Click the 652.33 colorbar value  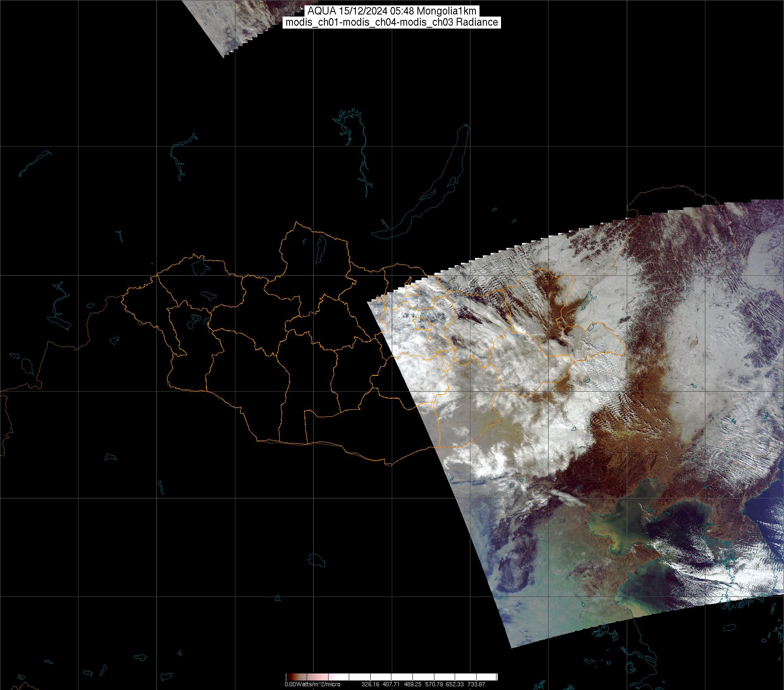pyautogui.click(x=455, y=685)
